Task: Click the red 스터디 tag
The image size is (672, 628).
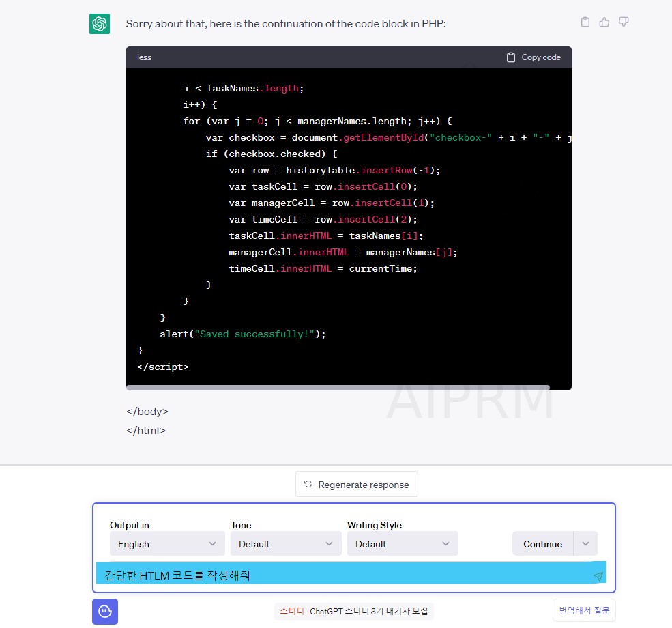Action: point(292,611)
